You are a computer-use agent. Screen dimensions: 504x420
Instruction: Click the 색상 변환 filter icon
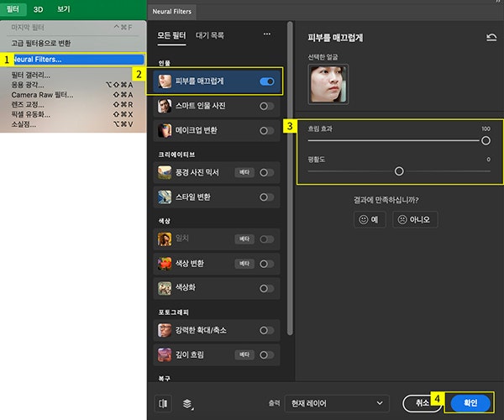(x=165, y=264)
